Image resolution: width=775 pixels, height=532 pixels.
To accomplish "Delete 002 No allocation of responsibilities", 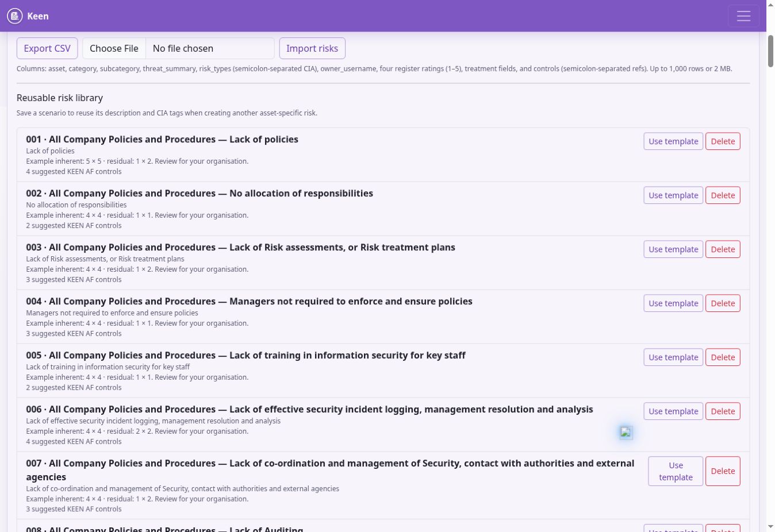I will pyautogui.click(x=723, y=195).
